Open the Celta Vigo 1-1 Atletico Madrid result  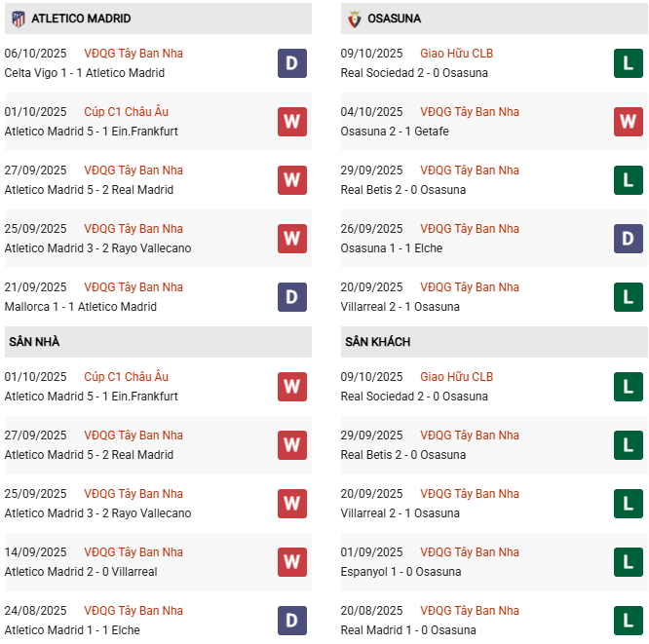[84, 73]
